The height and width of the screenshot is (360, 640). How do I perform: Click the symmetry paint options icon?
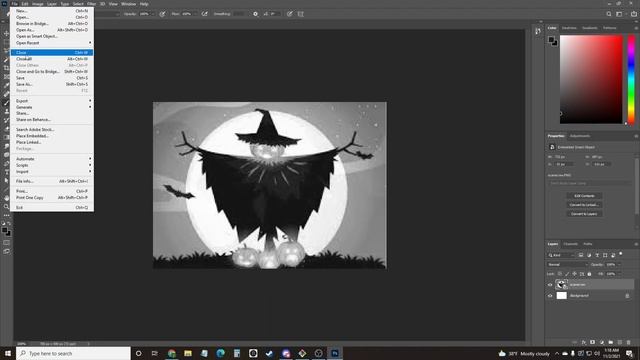301,14
